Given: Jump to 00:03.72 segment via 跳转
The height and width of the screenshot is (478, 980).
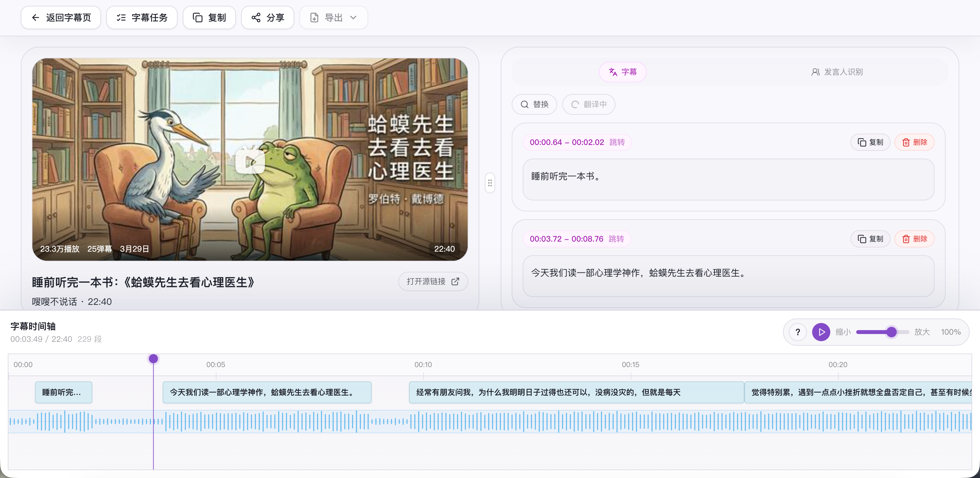Looking at the screenshot, I should tap(616, 239).
